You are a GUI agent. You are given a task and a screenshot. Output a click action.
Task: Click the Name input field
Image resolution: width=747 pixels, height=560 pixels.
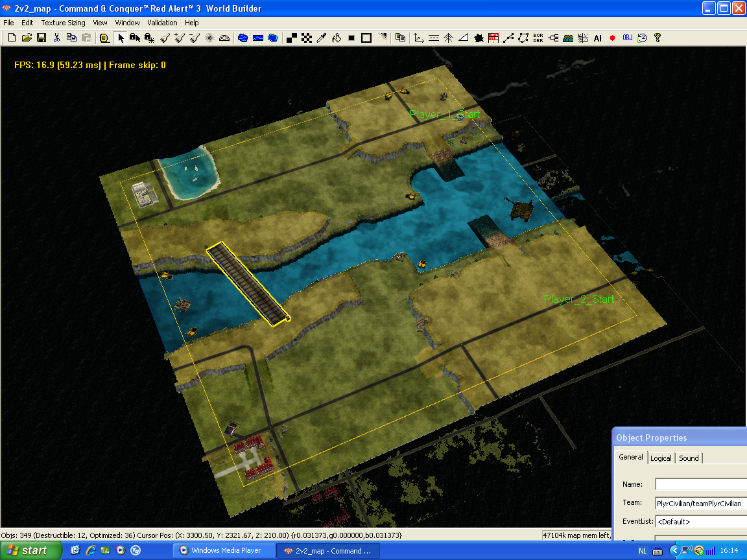coord(701,484)
